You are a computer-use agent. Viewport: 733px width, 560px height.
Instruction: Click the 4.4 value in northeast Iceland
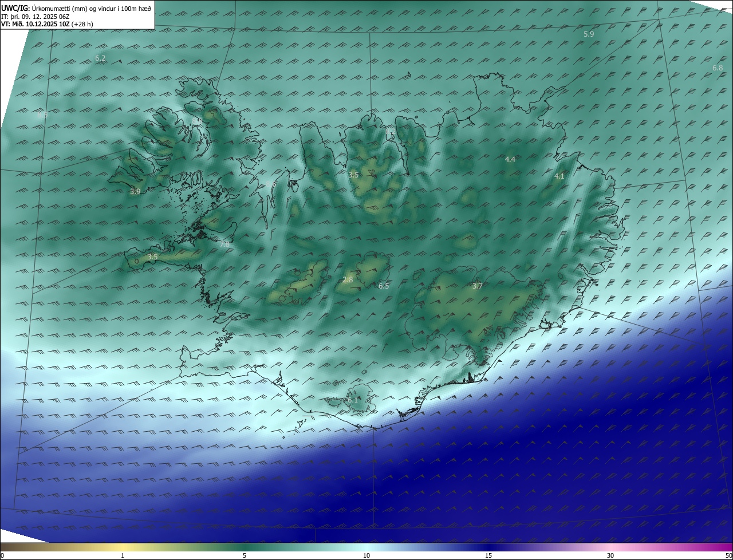(x=510, y=160)
